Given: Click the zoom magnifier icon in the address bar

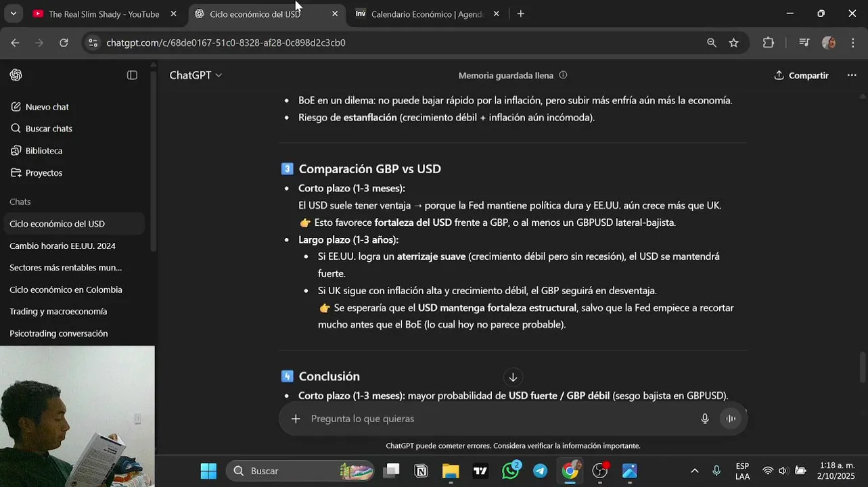Looking at the screenshot, I should (x=712, y=43).
